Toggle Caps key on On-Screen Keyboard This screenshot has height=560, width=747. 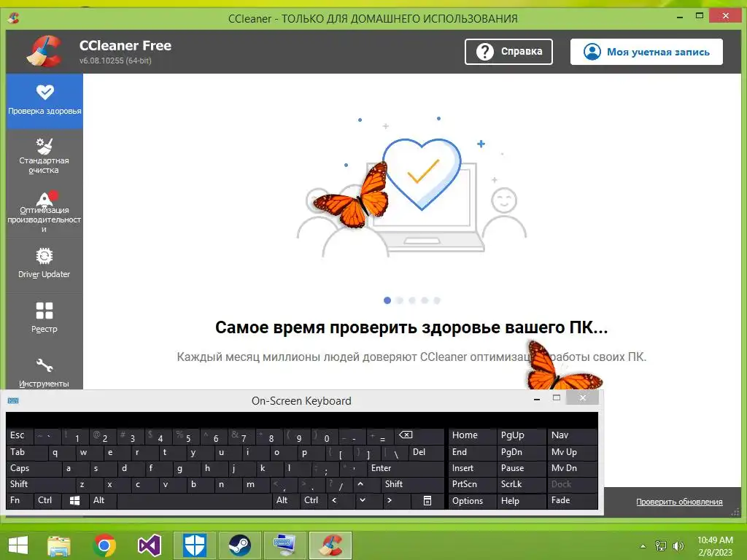[x=34, y=468]
